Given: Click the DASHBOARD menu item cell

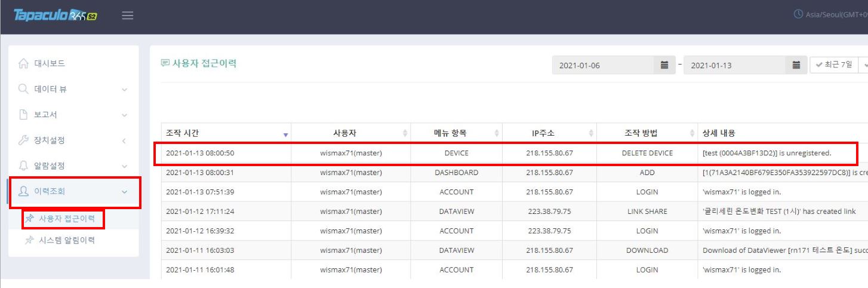Looking at the screenshot, I should 457,173.
